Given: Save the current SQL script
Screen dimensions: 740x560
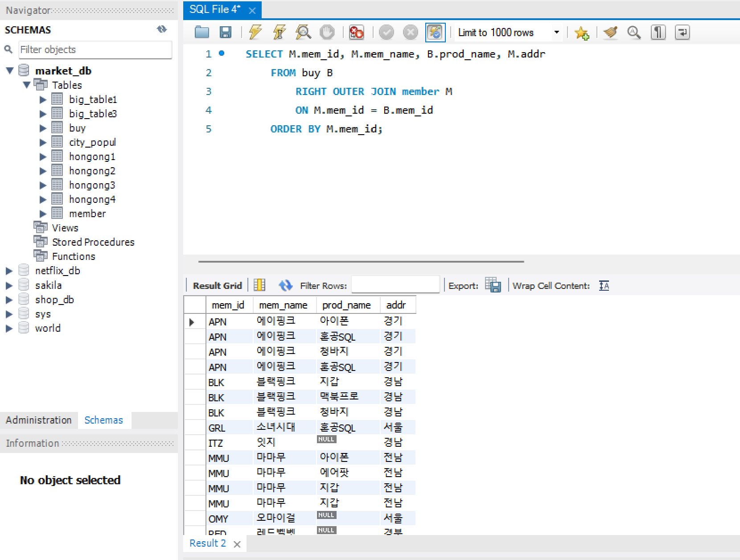Looking at the screenshot, I should coord(226,32).
